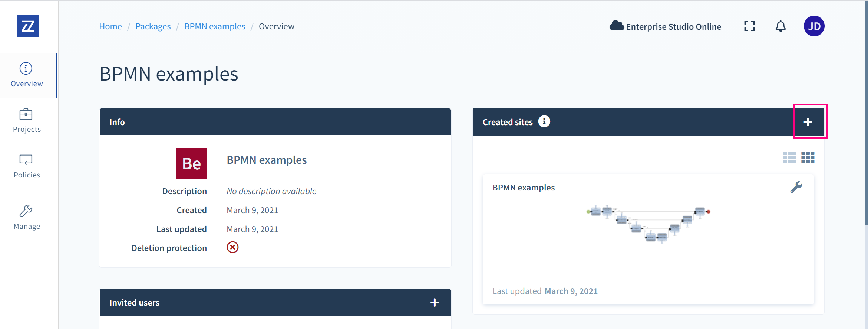Screen dimensions: 868x329
Task: Open the Manage wrench section
Action: coord(27,218)
